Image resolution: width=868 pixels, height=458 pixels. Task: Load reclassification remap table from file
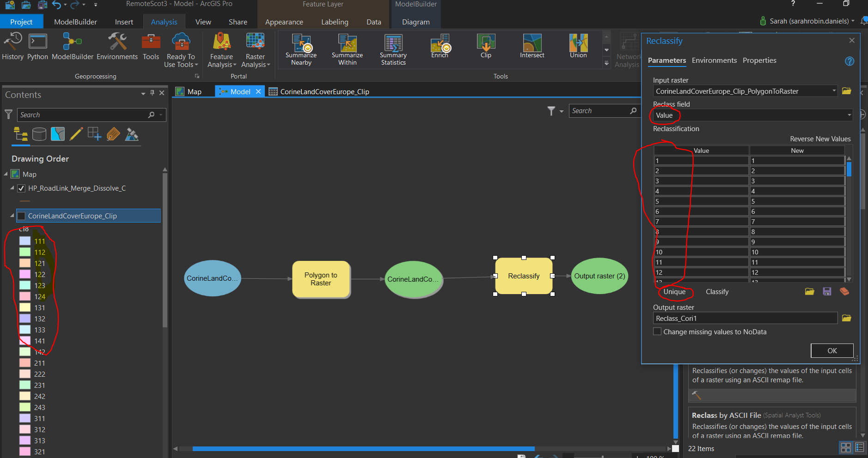point(809,291)
